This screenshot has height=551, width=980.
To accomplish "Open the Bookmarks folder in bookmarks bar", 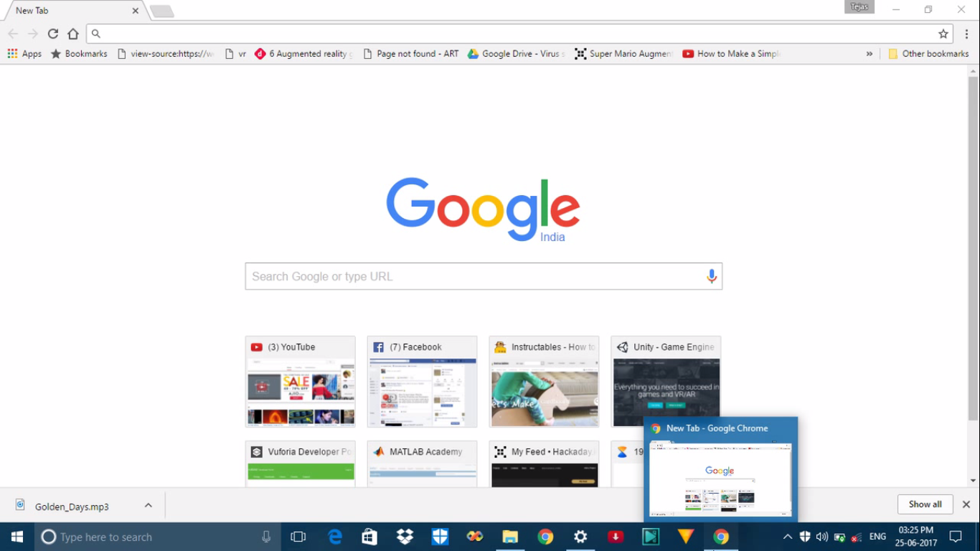I will tap(79, 54).
